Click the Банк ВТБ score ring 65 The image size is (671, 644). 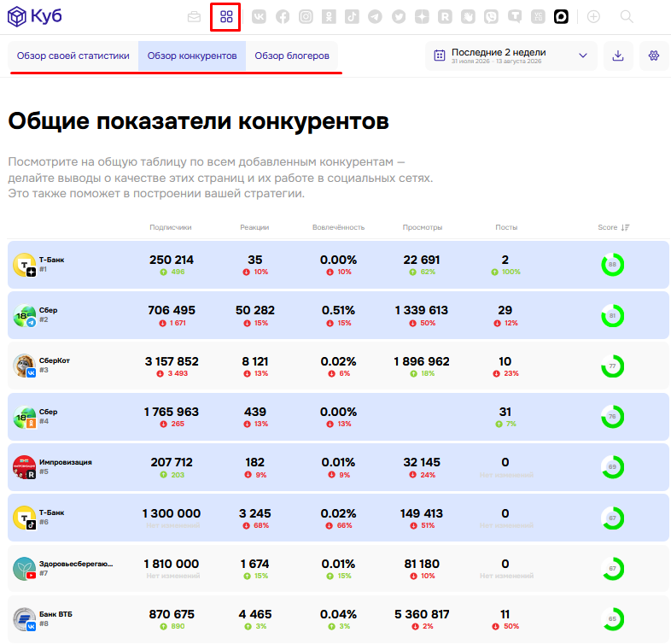coord(612,619)
